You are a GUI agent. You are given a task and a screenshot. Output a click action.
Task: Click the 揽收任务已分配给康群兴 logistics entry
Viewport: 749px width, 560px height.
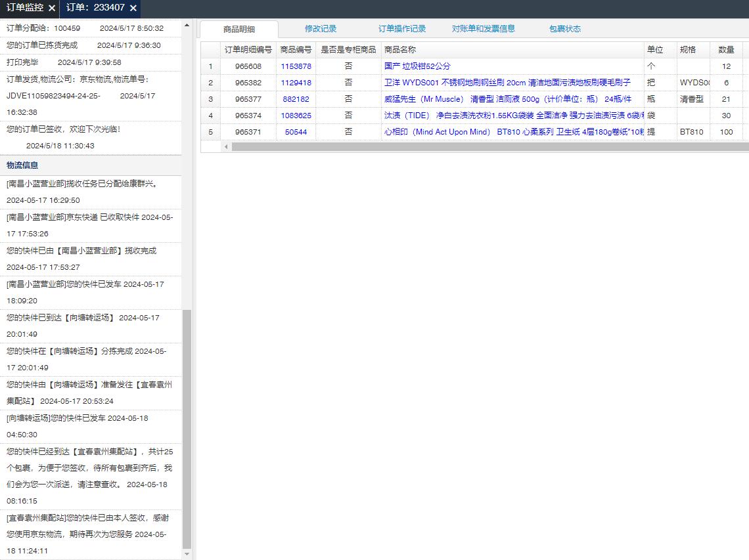click(91, 192)
